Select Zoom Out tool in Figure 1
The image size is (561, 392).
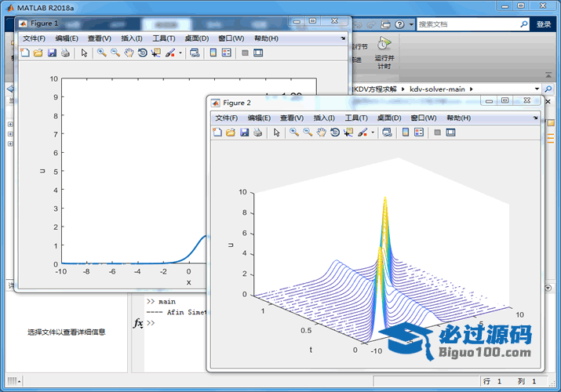115,53
